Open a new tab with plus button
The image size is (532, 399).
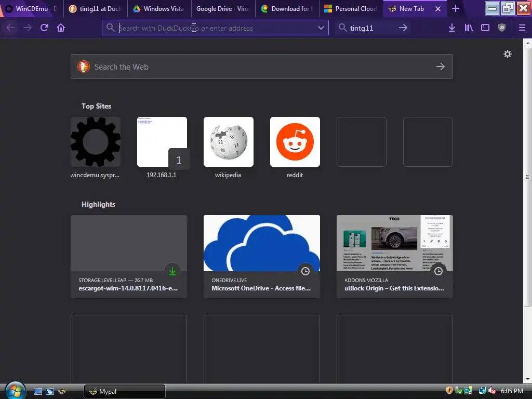coord(456,8)
